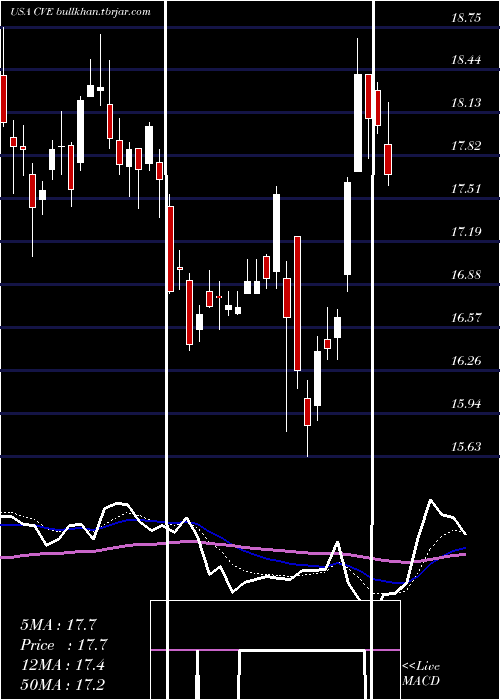Click the 17.19 price axis label
This screenshot has width=500, height=700.
tap(466, 232)
